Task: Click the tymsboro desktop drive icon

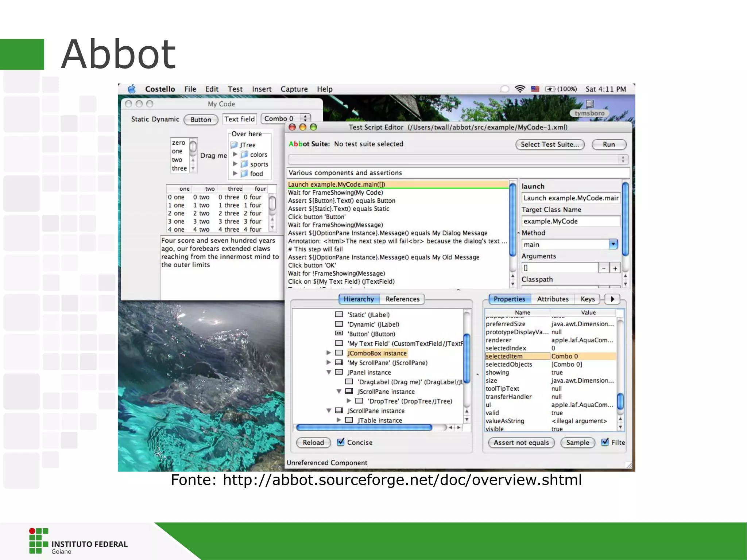Action: point(590,104)
